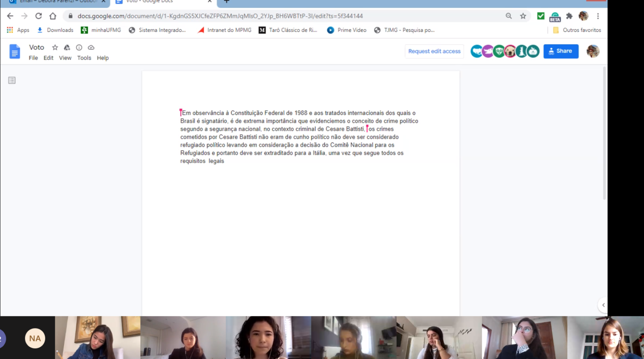Image resolution: width=644 pixels, height=359 pixels.
Task: Open the Tools menu
Action: pyautogui.click(x=84, y=58)
